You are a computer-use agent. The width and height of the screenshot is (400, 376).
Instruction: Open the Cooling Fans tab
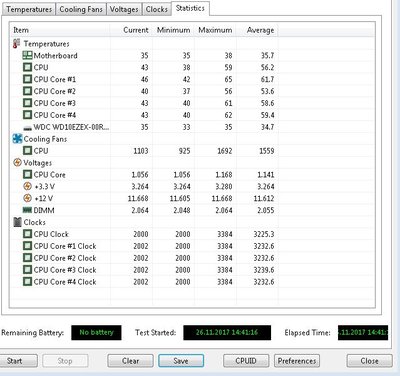click(81, 9)
